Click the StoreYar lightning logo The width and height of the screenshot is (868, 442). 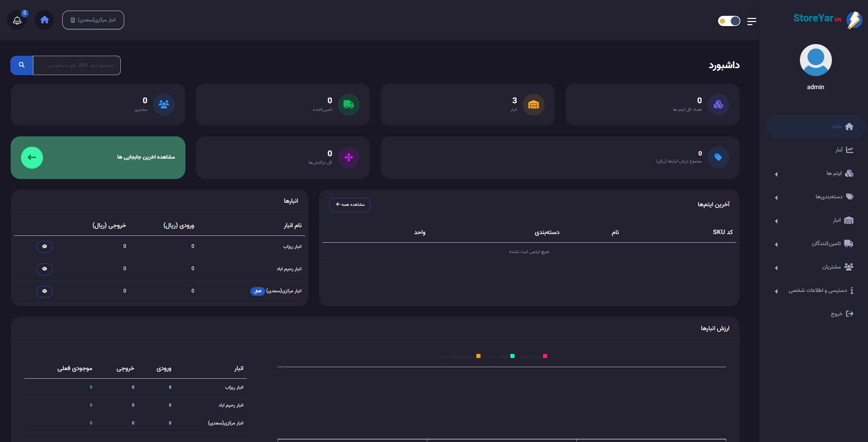click(855, 20)
